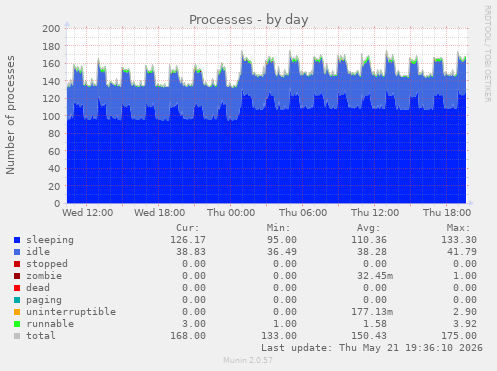The width and height of the screenshot is (497, 371).
Task: Click the 'Thu 00:00' x-axis label
Action: [231, 213]
